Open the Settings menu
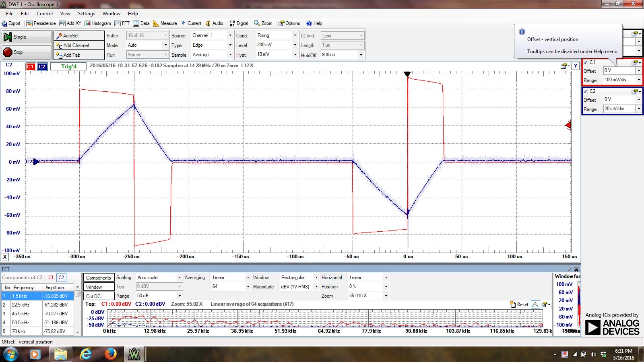This screenshot has height=362, width=644. pos(86,14)
